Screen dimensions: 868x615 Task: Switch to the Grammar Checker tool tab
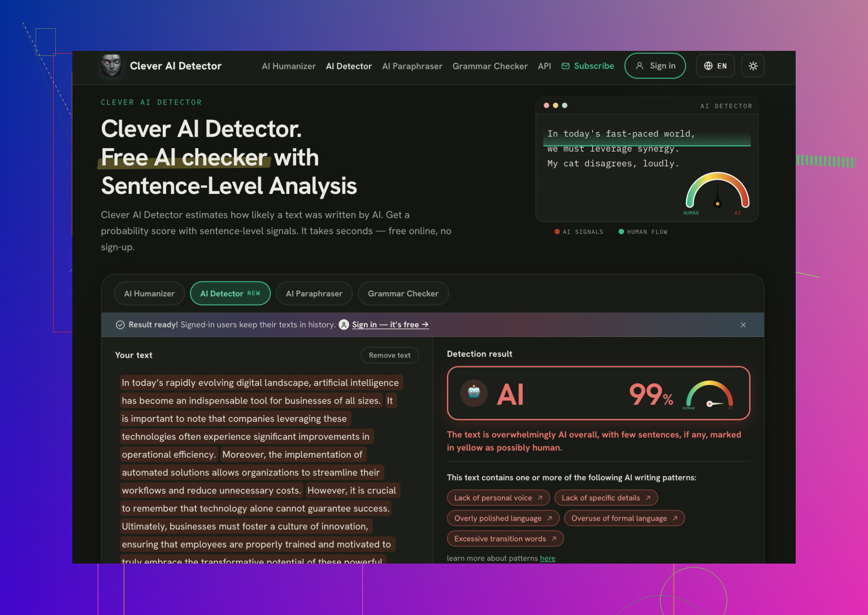(x=403, y=293)
